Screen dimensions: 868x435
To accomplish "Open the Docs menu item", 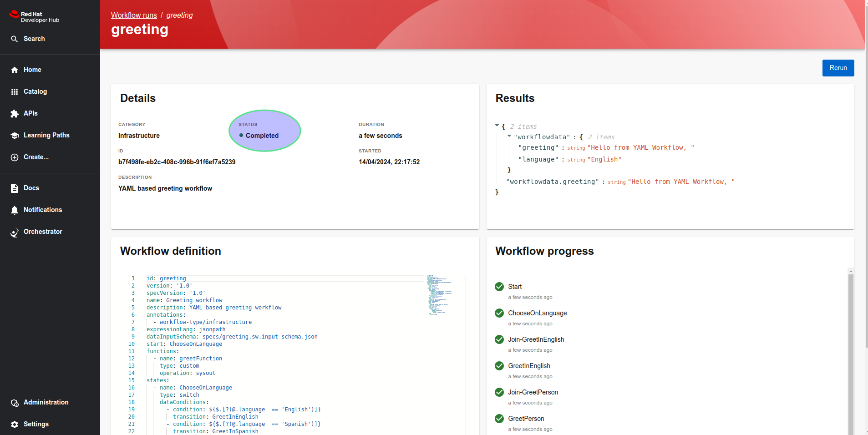I will pyautogui.click(x=31, y=188).
